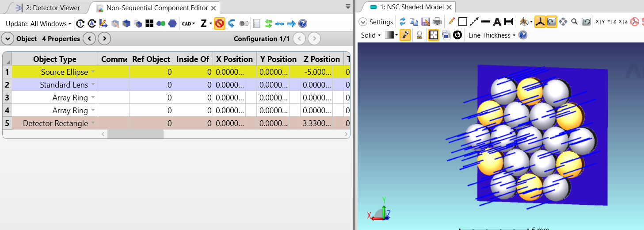644x230 pixels.
Task: Click the copy to clipboard icon
Action: (x=414, y=22)
